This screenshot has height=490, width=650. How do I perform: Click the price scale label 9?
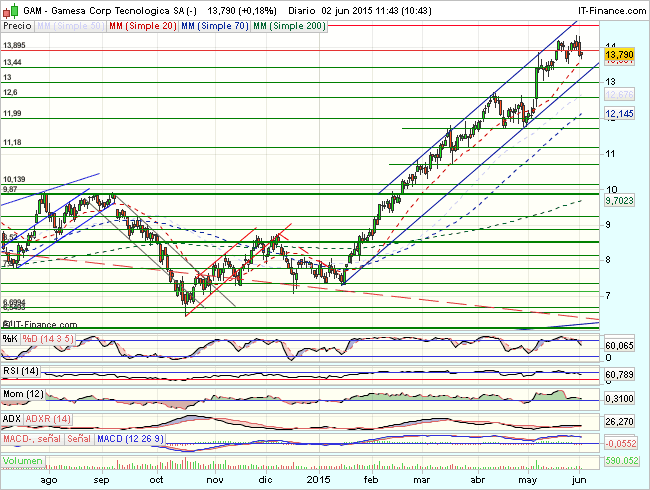(608, 225)
